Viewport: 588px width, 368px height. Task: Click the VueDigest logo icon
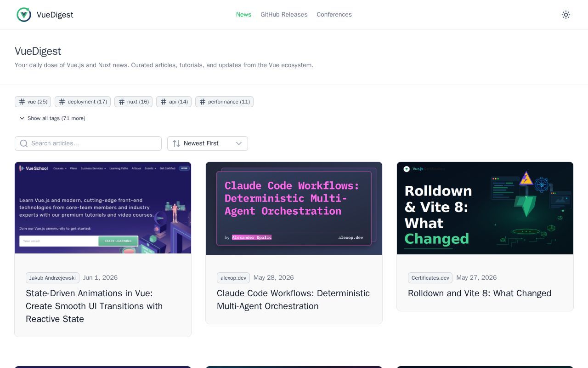click(x=24, y=15)
